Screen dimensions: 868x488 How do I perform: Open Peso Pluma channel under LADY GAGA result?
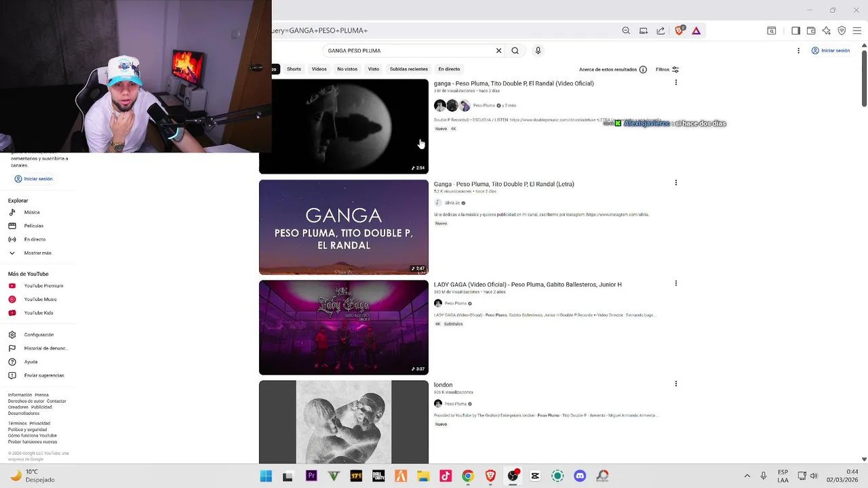455,303
